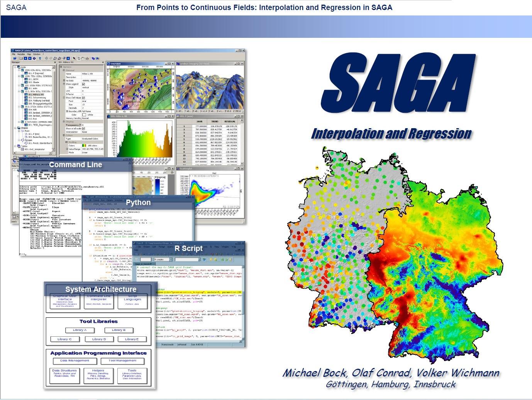The height and width of the screenshot is (400, 532).
Task: Click the Point icon under Shapes
Action: tap(22, 131)
